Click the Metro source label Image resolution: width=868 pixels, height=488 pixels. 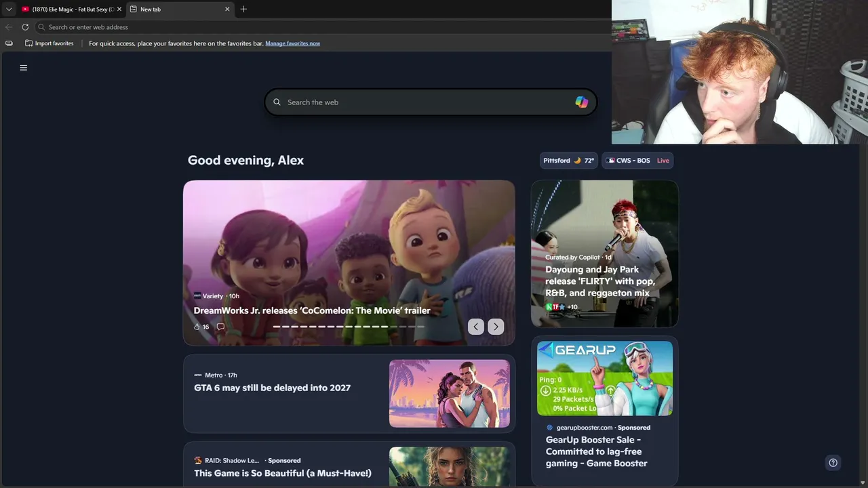click(x=214, y=375)
